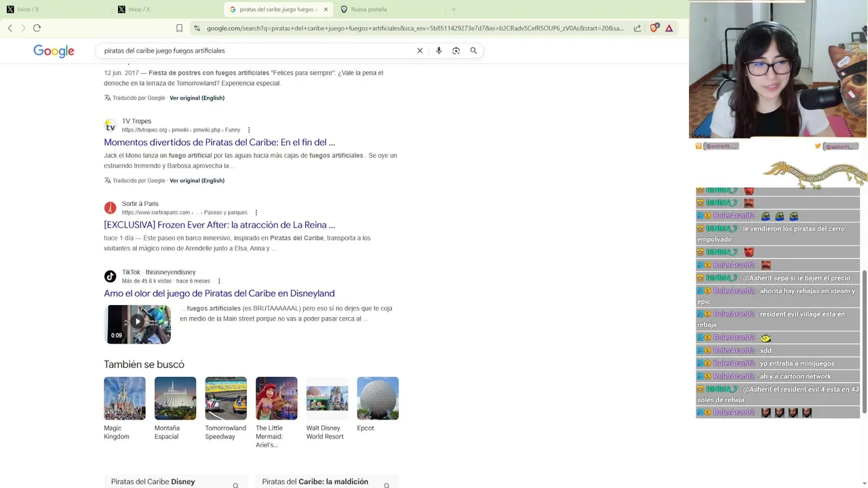Open Brave Rewards triangle icon
The image size is (868, 488).
(x=669, y=28)
